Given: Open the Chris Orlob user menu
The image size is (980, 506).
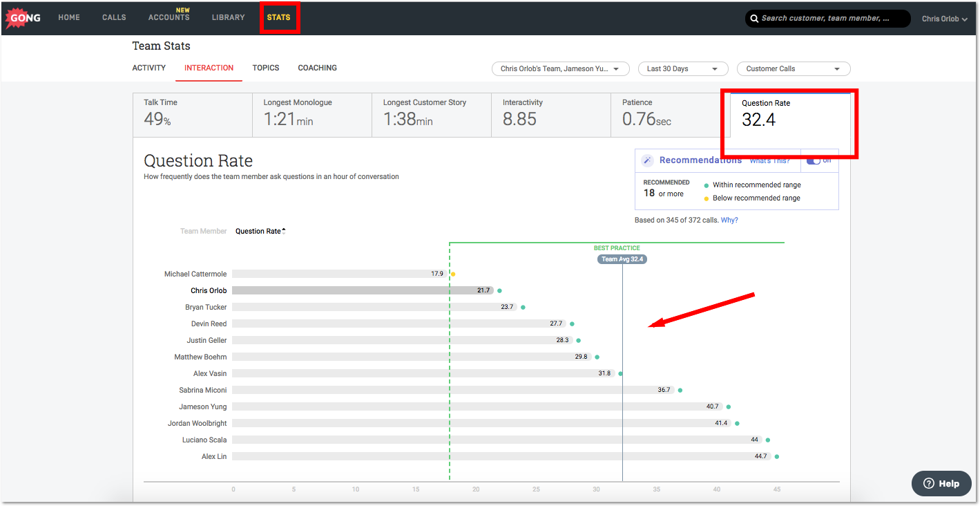Looking at the screenshot, I should [x=945, y=19].
